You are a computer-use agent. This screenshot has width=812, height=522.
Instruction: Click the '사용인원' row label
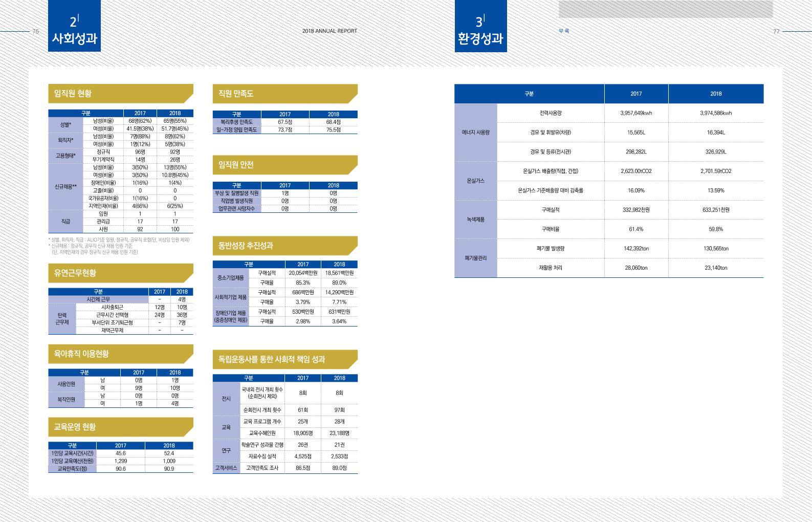[67, 384]
